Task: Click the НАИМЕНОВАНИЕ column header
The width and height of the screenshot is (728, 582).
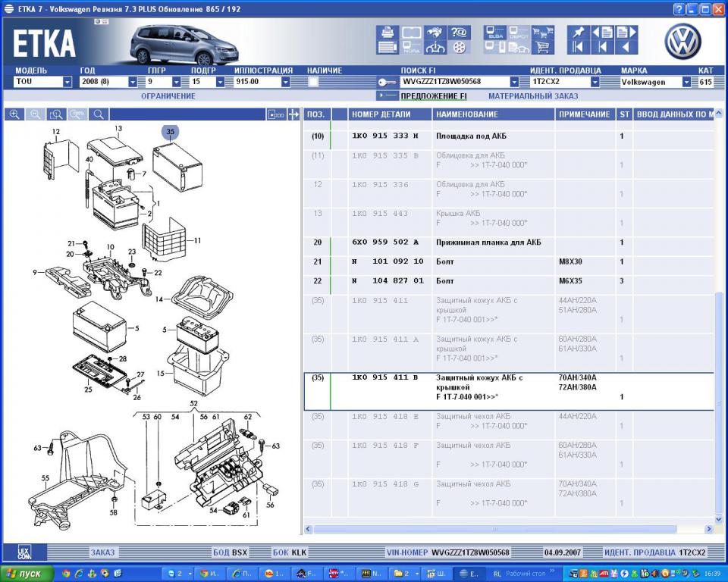Action: point(494,114)
